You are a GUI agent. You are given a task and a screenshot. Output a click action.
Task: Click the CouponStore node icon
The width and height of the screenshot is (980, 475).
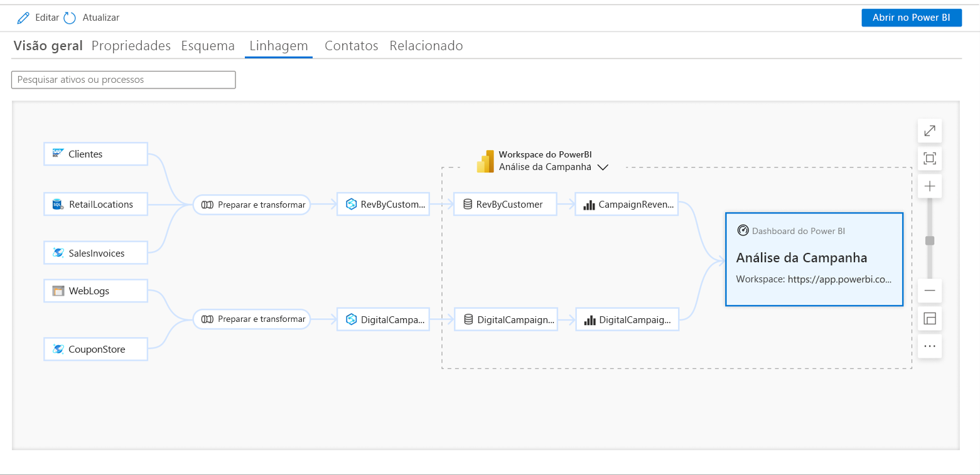pyautogui.click(x=58, y=349)
